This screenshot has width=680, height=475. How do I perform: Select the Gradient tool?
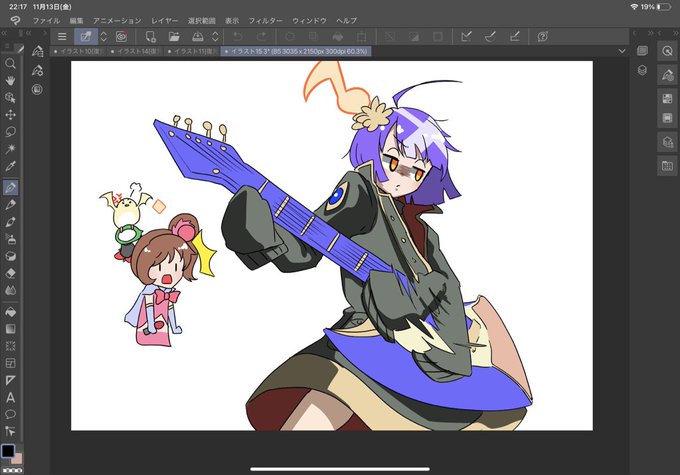pyautogui.click(x=10, y=329)
